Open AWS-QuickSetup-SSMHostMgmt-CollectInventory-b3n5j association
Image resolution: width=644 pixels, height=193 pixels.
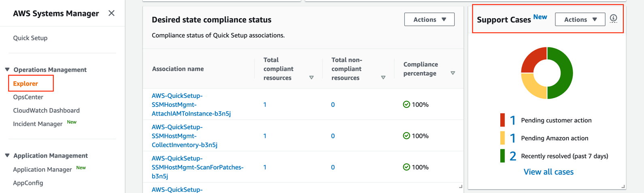click(184, 136)
